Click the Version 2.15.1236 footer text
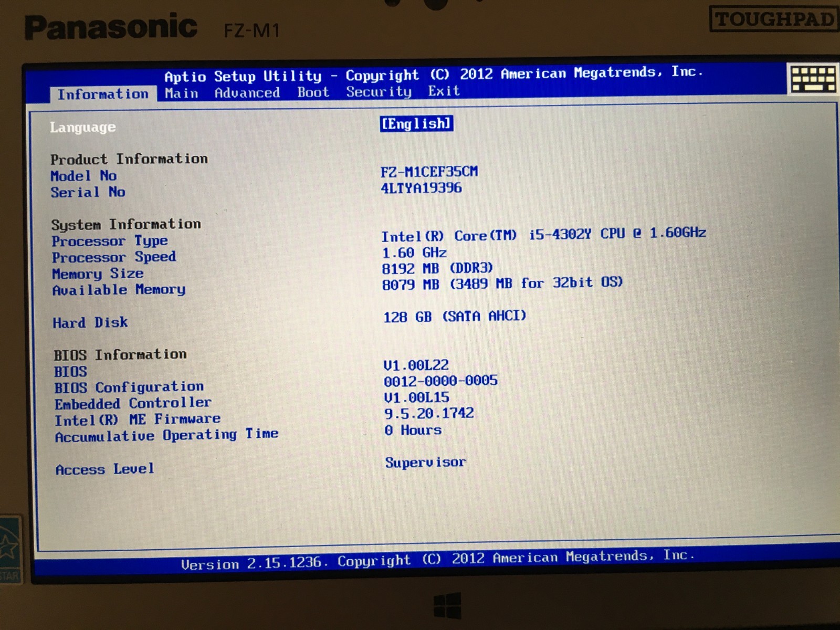Screen dimensions: 840x630 tap(255, 564)
